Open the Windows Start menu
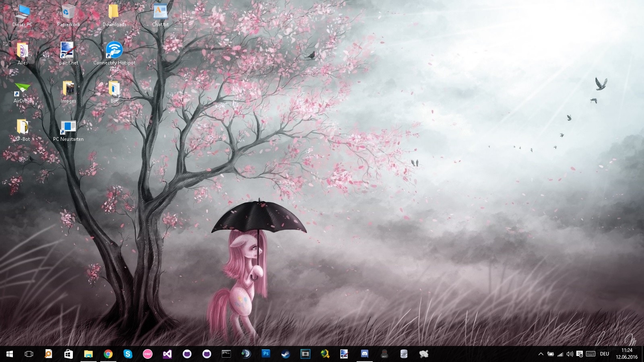This screenshot has width=644, height=362. tap(10, 354)
